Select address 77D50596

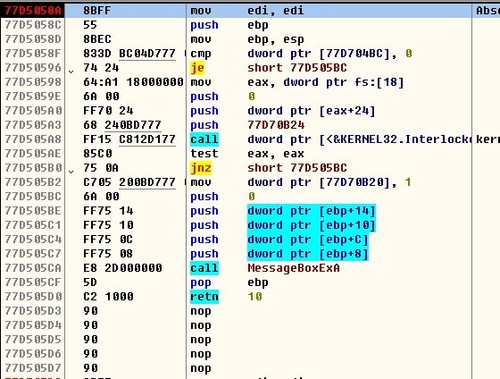coord(33,68)
